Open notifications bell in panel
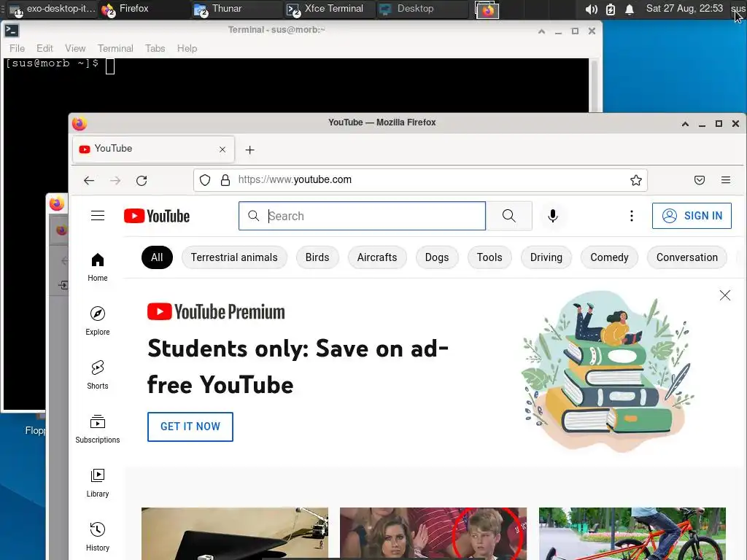The width and height of the screenshot is (747, 560). (630, 9)
